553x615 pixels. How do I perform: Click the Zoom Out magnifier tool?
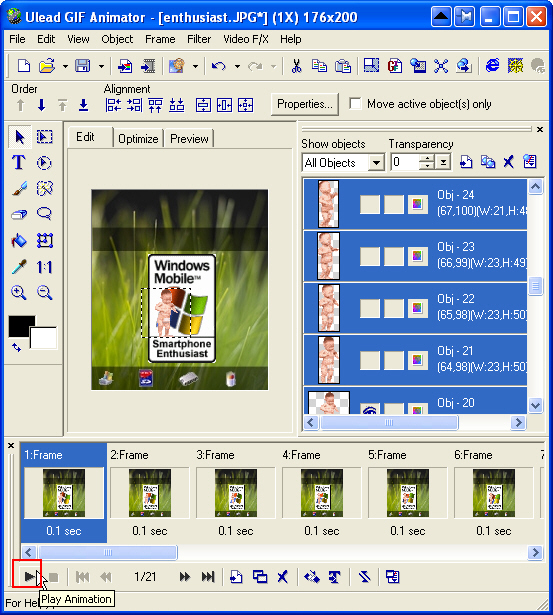tap(44, 293)
